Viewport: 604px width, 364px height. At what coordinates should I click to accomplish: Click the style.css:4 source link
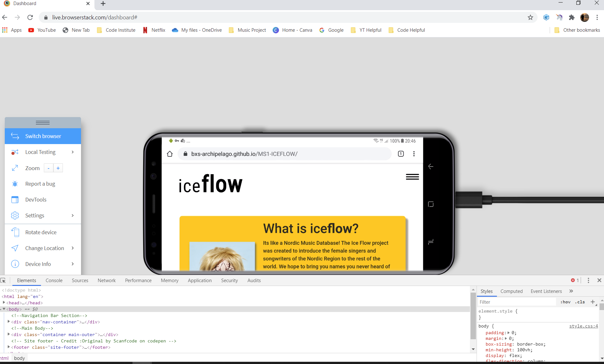point(583,326)
